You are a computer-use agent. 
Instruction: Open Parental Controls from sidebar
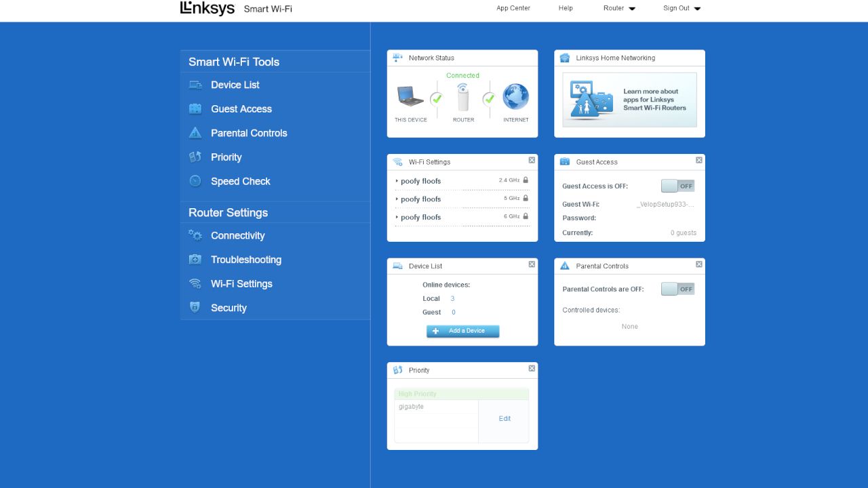(x=249, y=133)
